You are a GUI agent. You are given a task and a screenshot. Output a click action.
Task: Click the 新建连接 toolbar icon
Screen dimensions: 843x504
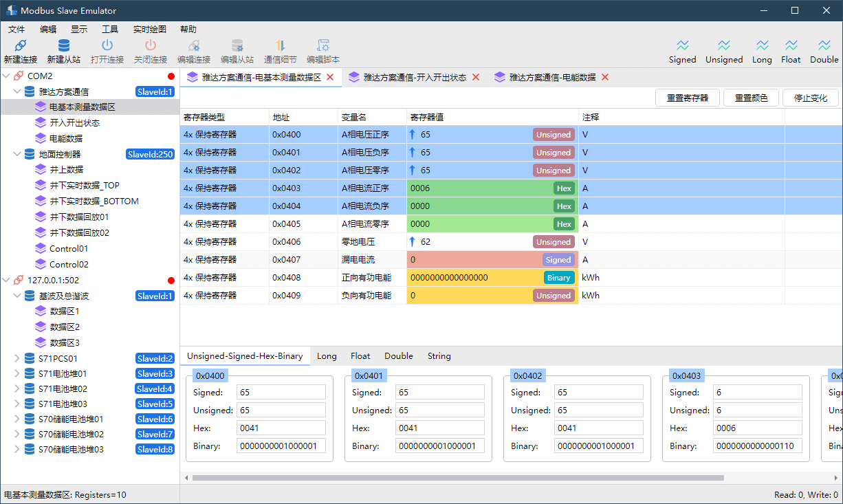pos(20,46)
